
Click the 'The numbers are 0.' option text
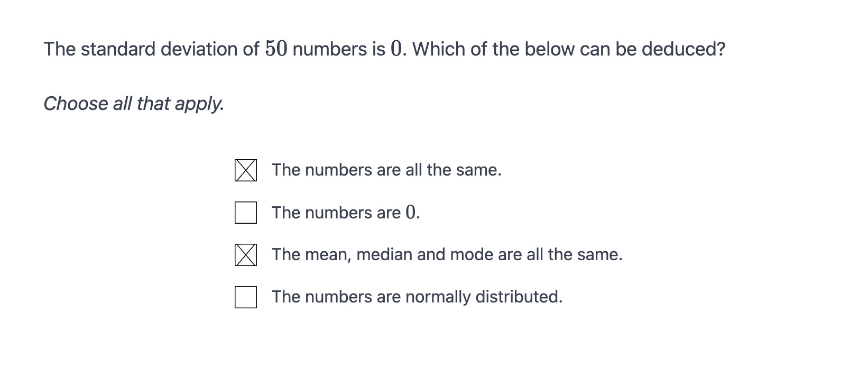[x=345, y=213]
